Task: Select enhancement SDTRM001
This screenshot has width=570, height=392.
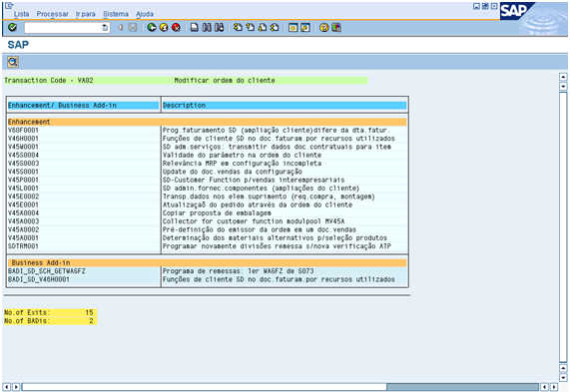Action: pyautogui.click(x=23, y=246)
